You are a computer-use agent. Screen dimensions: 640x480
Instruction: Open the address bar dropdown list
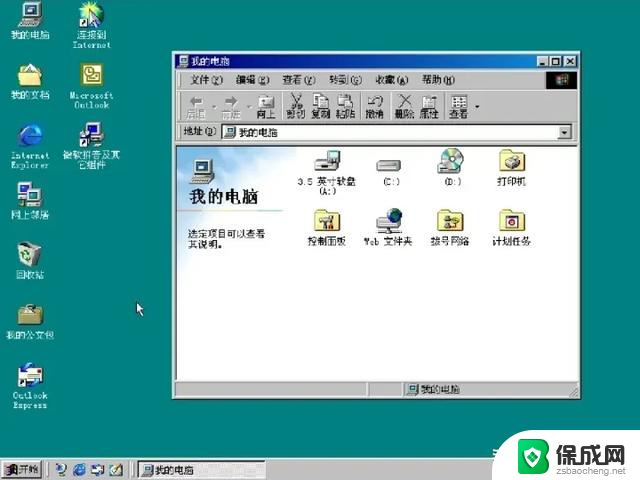[x=564, y=132]
